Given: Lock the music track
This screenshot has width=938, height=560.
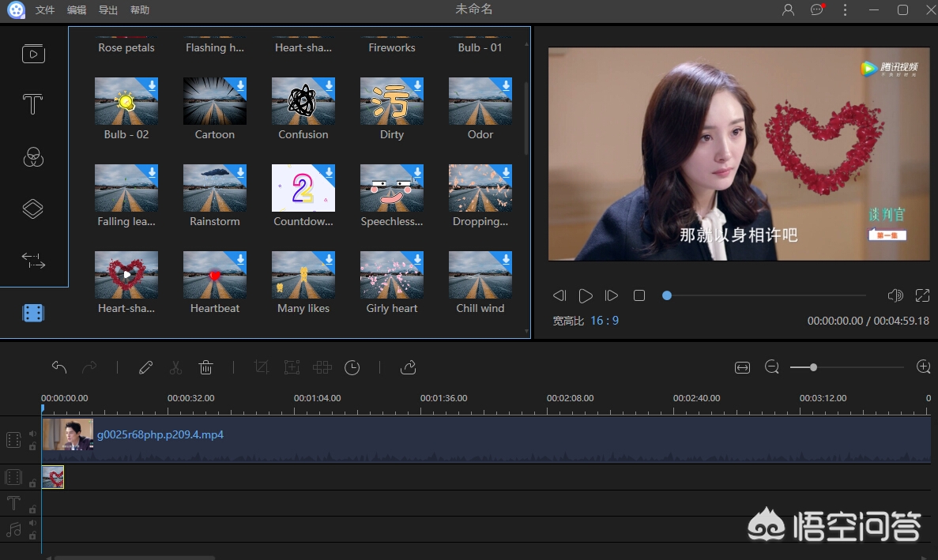Looking at the screenshot, I should 33,536.
